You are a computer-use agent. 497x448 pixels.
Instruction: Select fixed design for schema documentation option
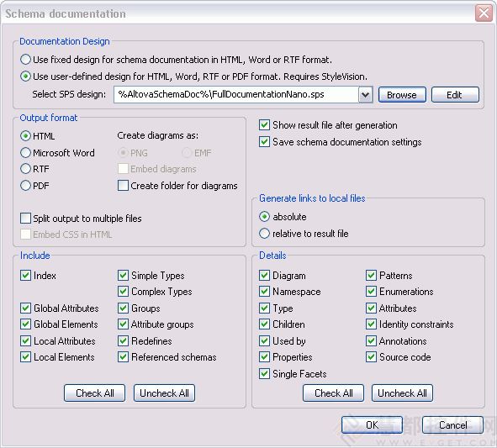25,60
